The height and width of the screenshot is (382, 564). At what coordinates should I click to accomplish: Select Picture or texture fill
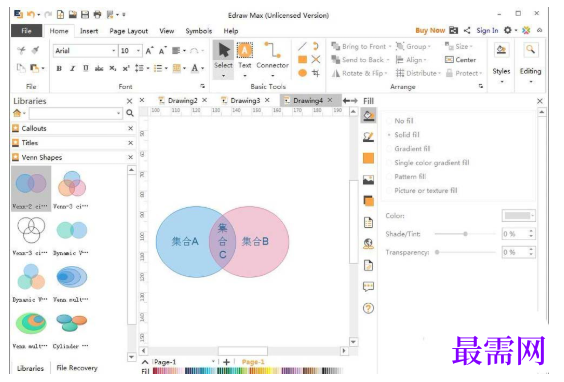[x=422, y=191]
